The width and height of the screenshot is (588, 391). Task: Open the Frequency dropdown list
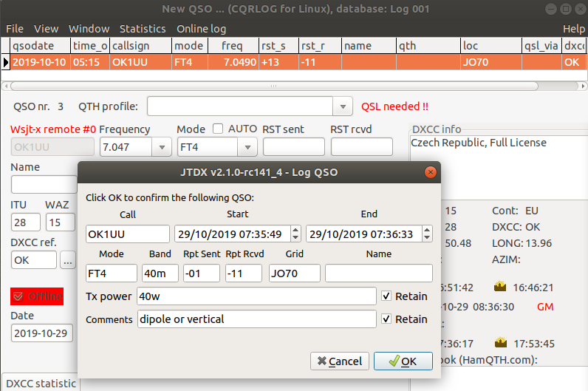pos(162,147)
